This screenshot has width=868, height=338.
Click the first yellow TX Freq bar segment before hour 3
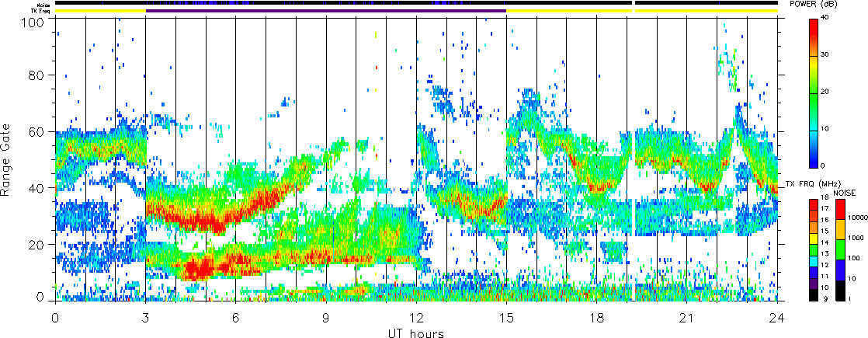[x=100, y=11]
